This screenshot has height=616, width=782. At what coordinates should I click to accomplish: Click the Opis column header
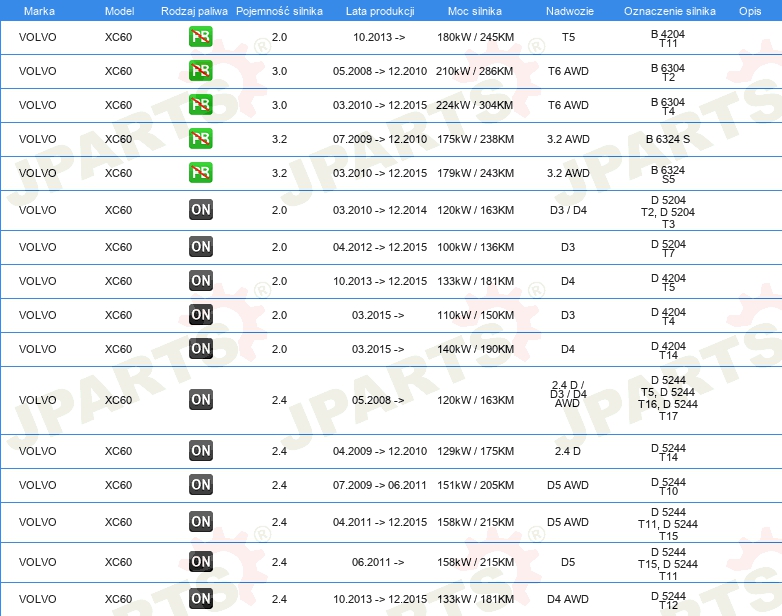pyautogui.click(x=750, y=11)
